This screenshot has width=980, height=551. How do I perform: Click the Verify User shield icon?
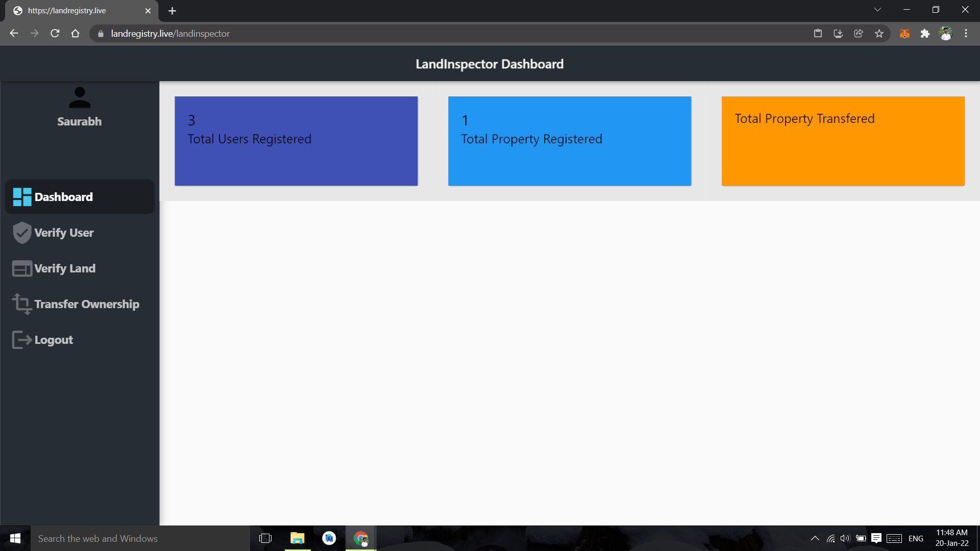coord(22,233)
